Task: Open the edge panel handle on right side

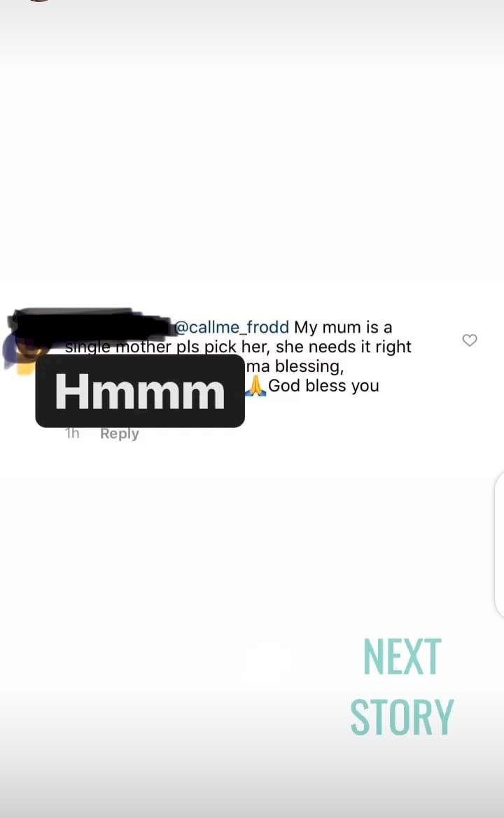Action: pyautogui.click(x=499, y=545)
